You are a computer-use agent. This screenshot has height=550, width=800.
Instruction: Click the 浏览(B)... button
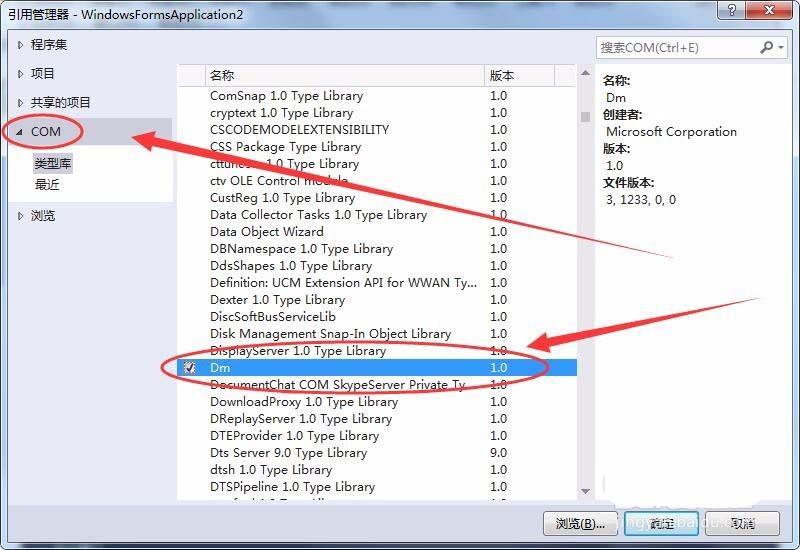pyautogui.click(x=580, y=523)
